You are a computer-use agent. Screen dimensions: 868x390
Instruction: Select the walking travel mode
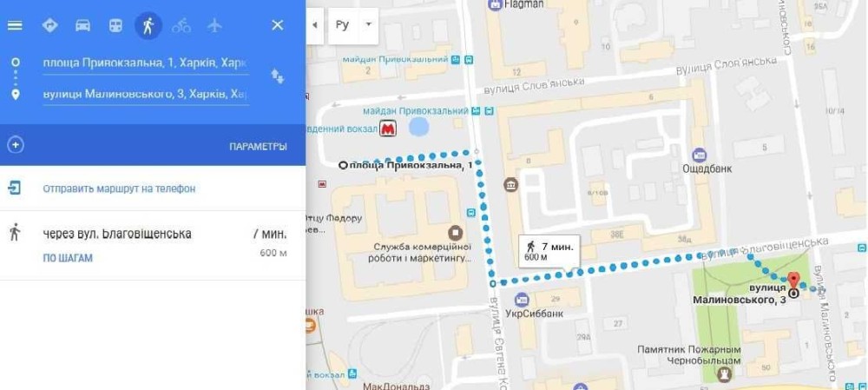[148, 25]
